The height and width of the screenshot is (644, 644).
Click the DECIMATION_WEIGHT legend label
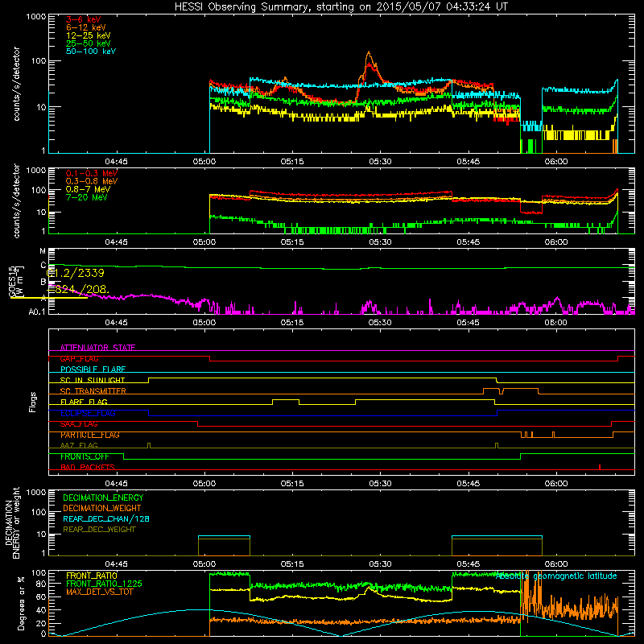point(102,508)
